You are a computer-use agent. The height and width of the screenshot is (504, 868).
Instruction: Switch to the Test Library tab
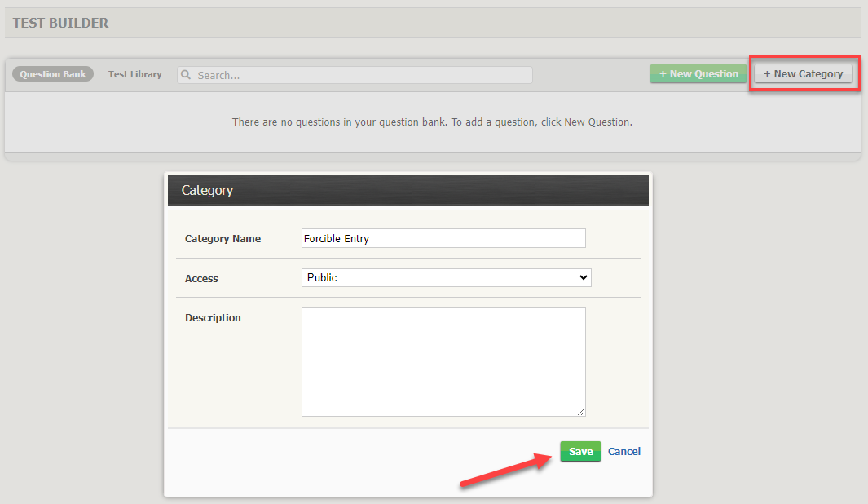(x=134, y=74)
